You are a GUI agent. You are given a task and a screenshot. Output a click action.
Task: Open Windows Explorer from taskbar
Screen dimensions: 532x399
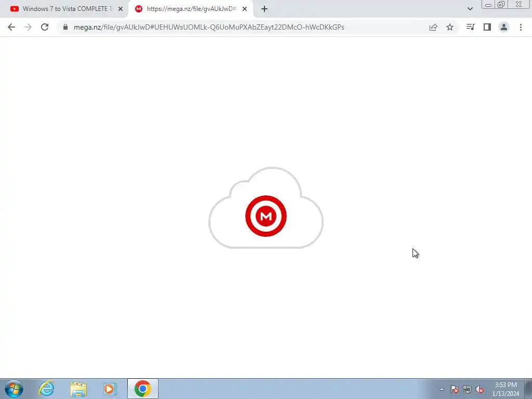click(x=78, y=389)
